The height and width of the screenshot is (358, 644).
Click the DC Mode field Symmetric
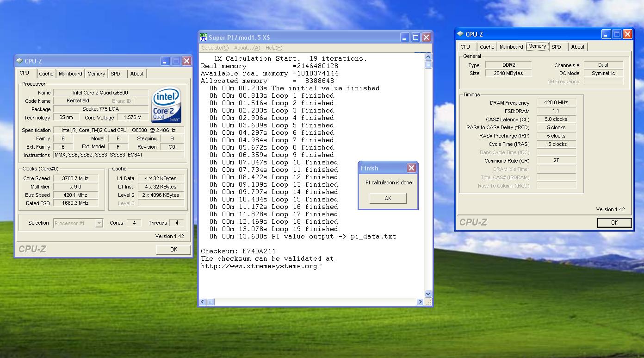click(603, 73)
